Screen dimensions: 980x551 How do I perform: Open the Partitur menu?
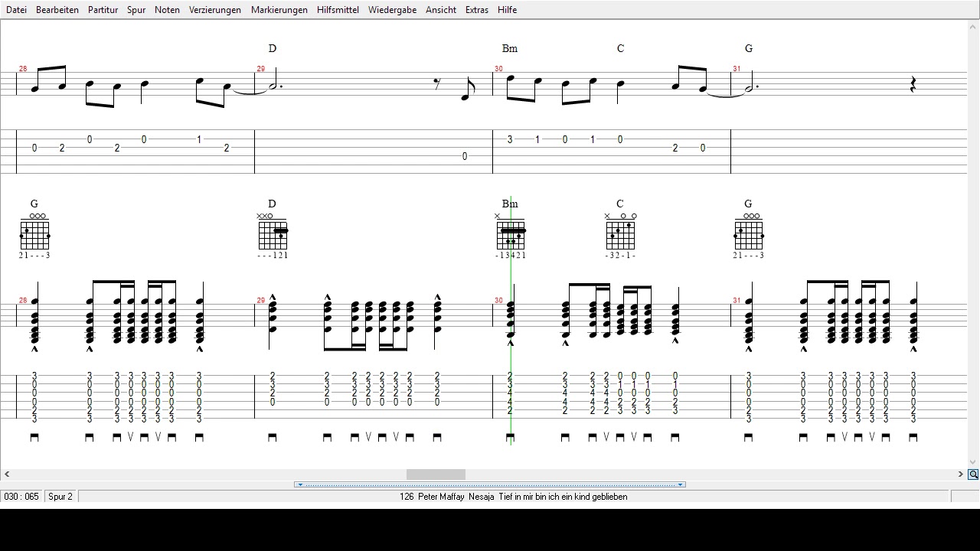tap(103, 10)
